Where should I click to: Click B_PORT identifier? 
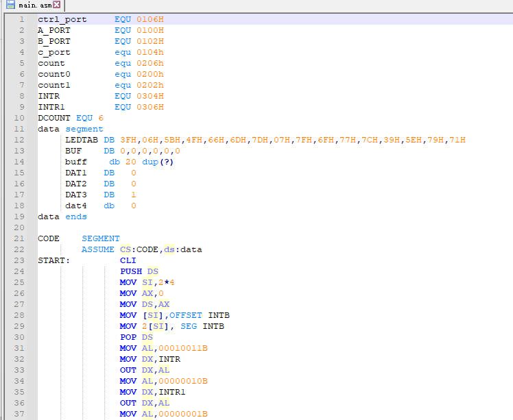(54, 42)
